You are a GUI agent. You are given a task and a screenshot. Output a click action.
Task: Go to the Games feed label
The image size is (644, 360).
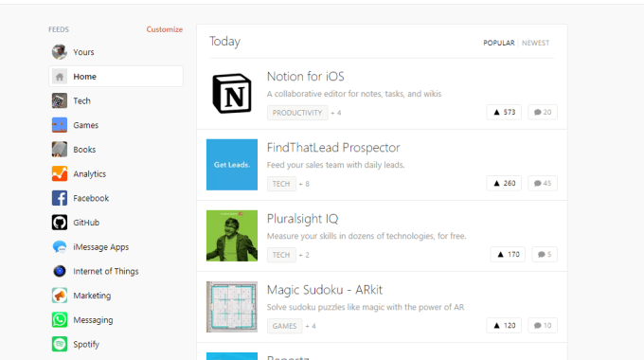[x=86, y=125]
